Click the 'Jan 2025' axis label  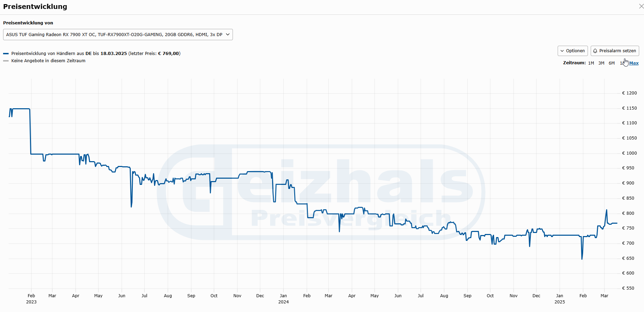560,299
